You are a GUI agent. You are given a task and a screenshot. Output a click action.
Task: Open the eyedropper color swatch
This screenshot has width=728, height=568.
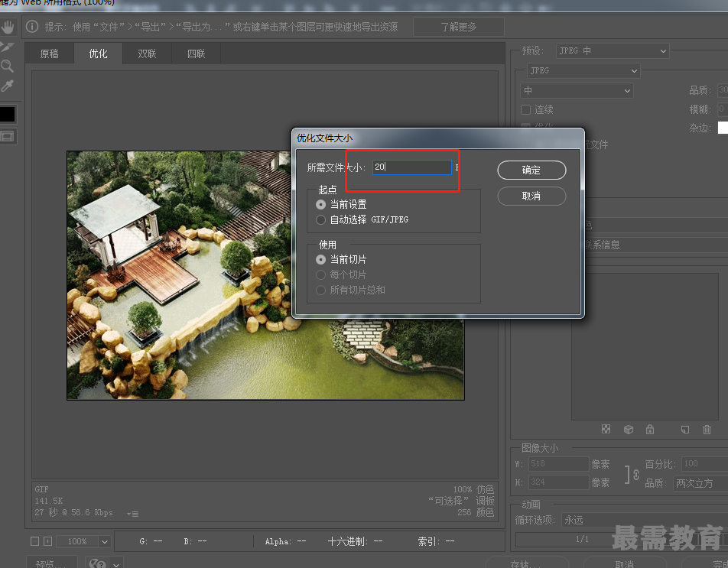pyautogui.click(x=8, y=114)
